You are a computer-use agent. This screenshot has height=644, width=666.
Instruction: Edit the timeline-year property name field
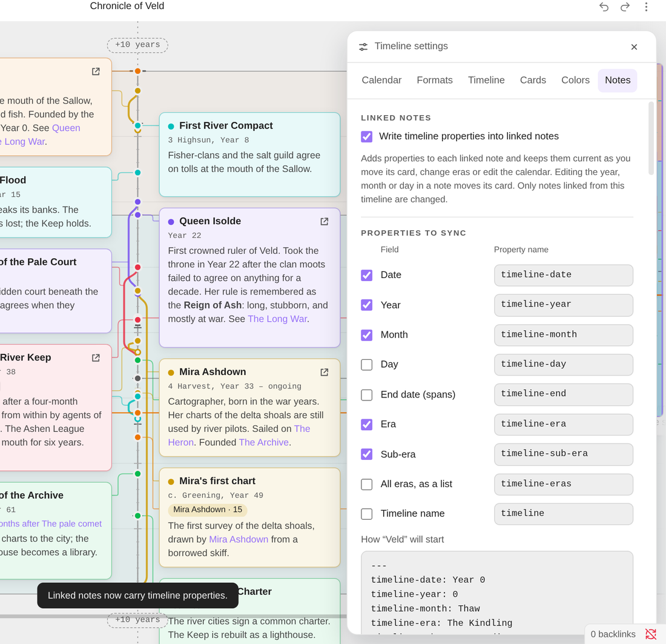(x=563, y=305)
